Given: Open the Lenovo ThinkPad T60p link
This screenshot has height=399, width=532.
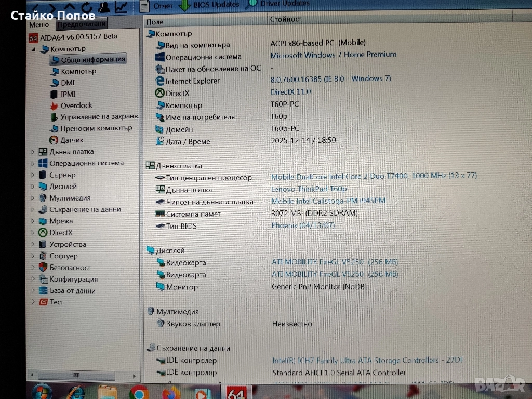Looking at the screenshot, I should 309,189.
